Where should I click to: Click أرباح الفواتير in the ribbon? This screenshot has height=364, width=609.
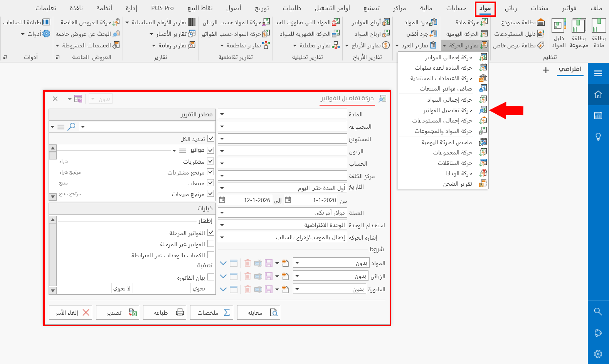coord(370,22)
